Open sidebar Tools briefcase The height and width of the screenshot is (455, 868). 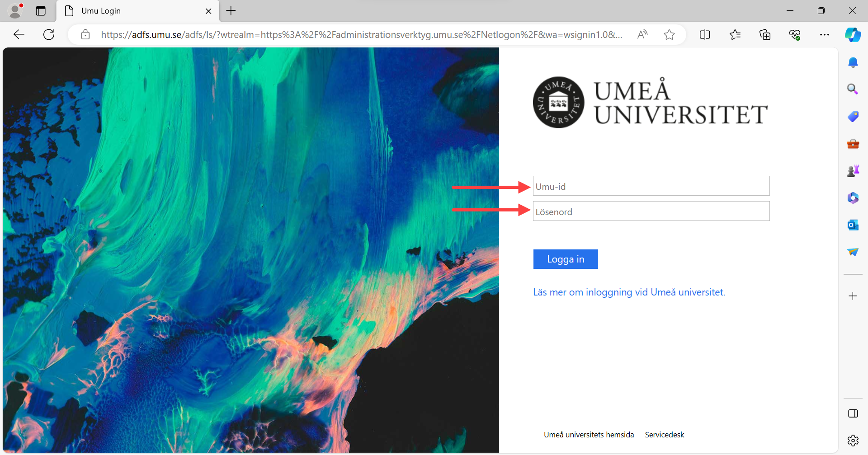click(x=853, y=144)
